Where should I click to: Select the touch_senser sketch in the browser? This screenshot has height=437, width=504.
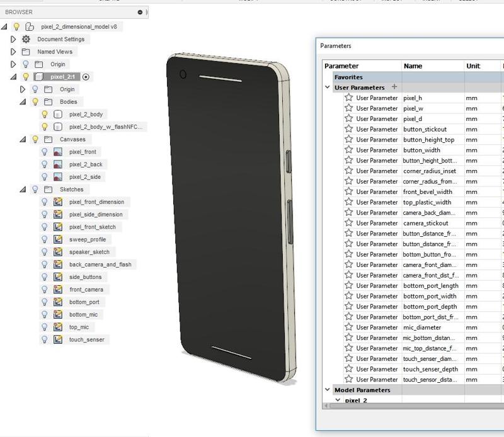(x=87, y=339)
